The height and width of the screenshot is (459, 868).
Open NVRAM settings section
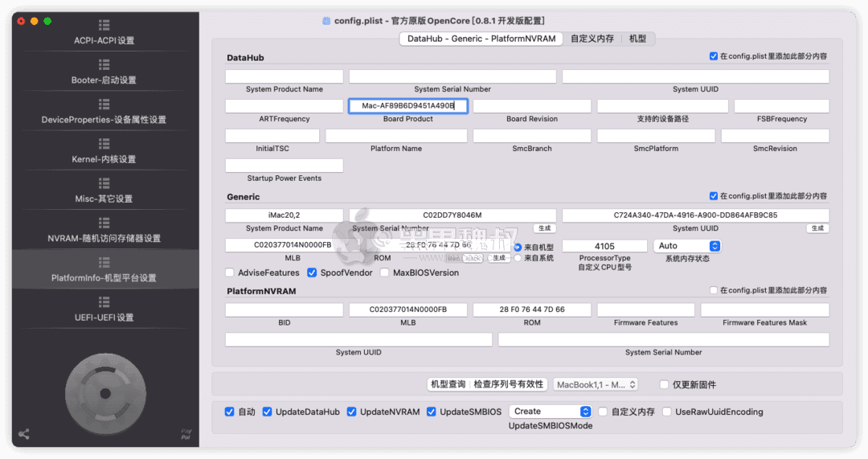[x=104, y=231]
